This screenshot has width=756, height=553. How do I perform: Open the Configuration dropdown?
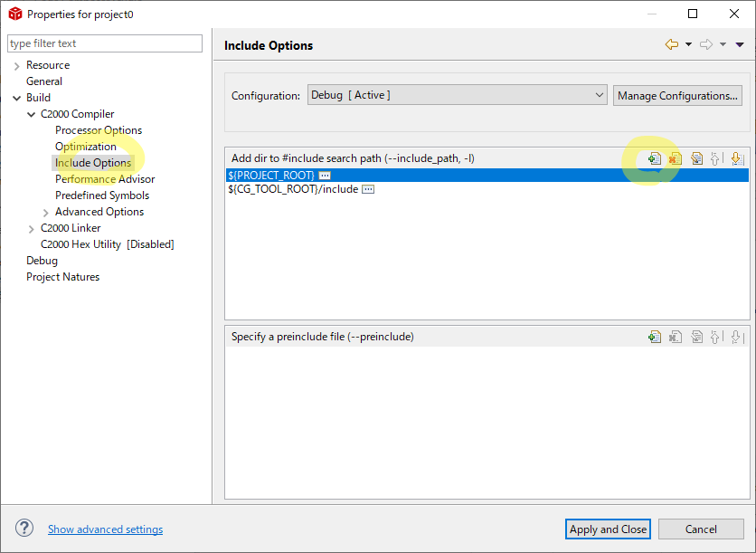pyautogui.click(x=458, y=95)
